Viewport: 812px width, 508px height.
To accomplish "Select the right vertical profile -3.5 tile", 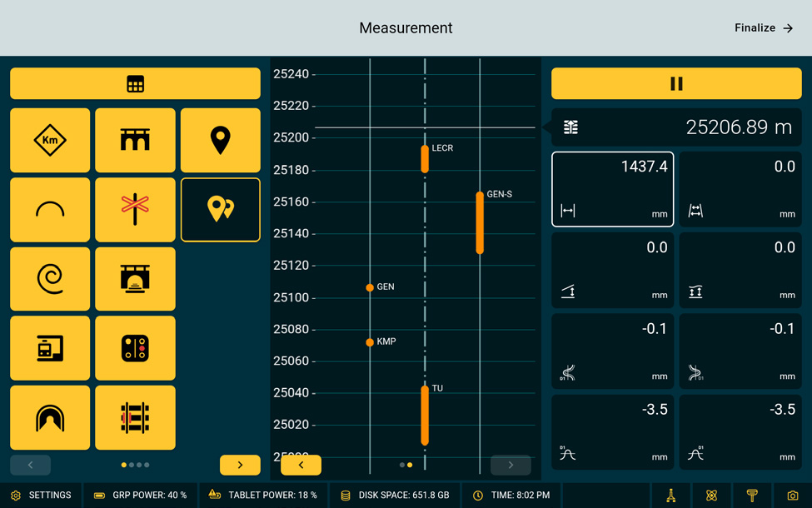I will [x=740, y=432].
